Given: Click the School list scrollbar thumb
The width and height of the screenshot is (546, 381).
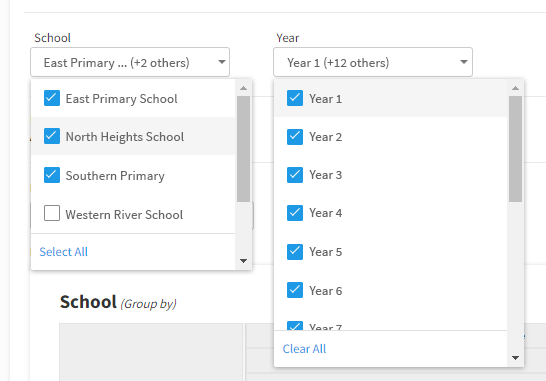Looking at the screenshot, I should 243,149.
